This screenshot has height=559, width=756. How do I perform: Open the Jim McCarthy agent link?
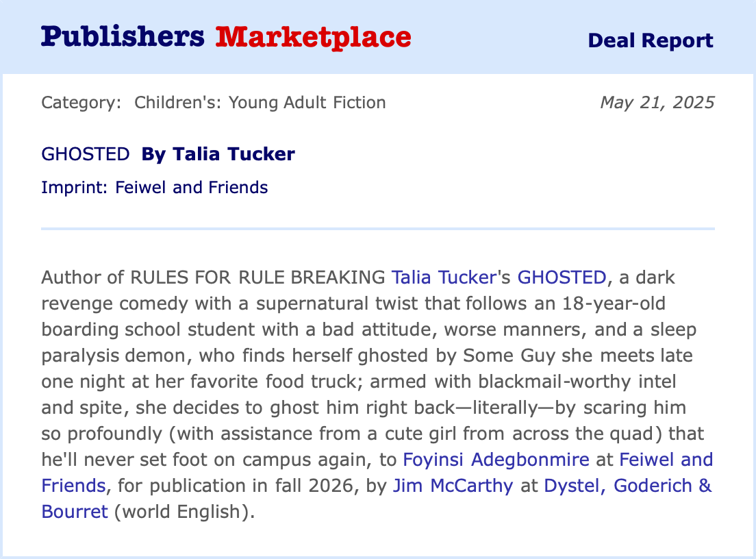(453, 486)
